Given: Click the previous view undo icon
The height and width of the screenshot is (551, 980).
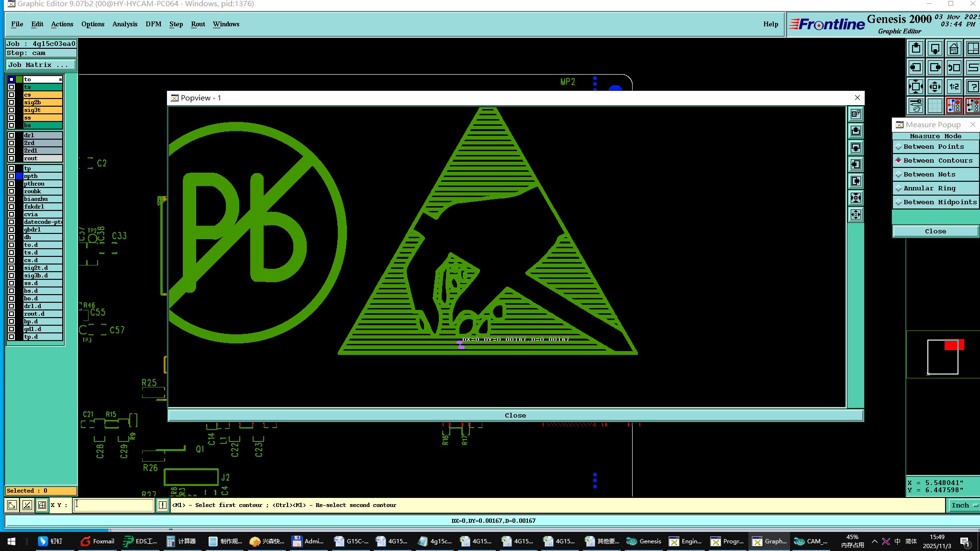Looking at the screenshot, I should pyautogui.click(x=954, y=67).
